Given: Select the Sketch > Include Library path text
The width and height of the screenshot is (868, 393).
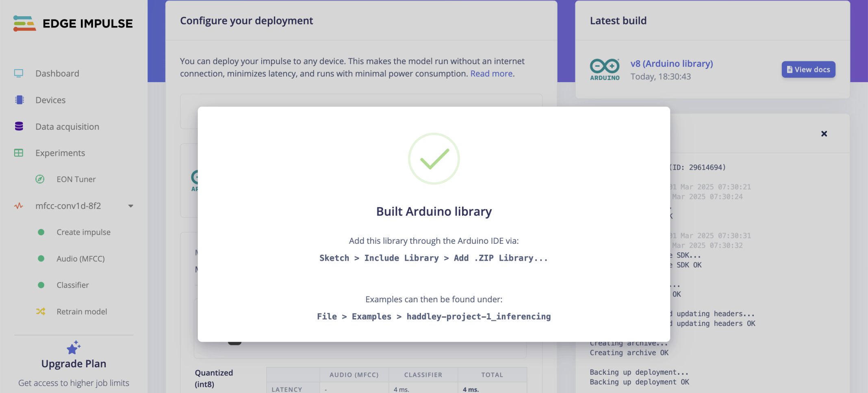Looking at the screenshot, I should click(434, 258).
